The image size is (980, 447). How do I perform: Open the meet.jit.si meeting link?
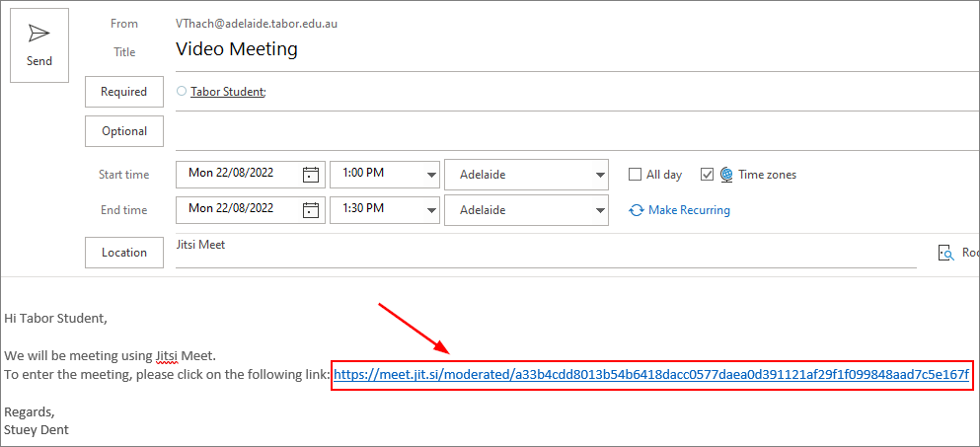coord(650,375)
